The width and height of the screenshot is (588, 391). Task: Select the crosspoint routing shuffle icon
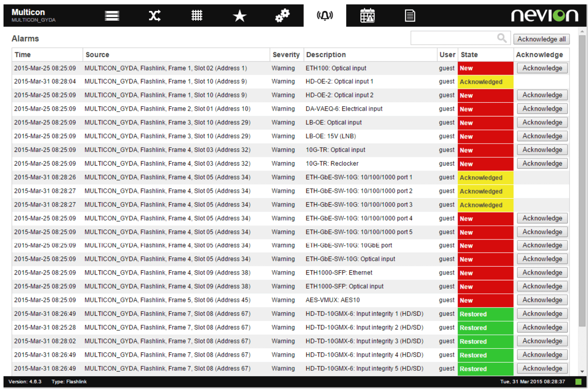(x=154, y=15)
